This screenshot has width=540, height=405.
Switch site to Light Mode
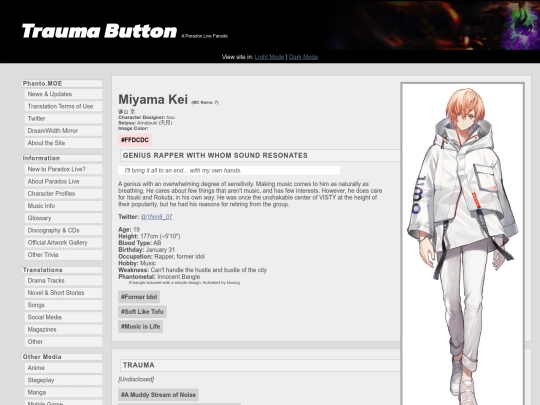(x=269, y=57)
